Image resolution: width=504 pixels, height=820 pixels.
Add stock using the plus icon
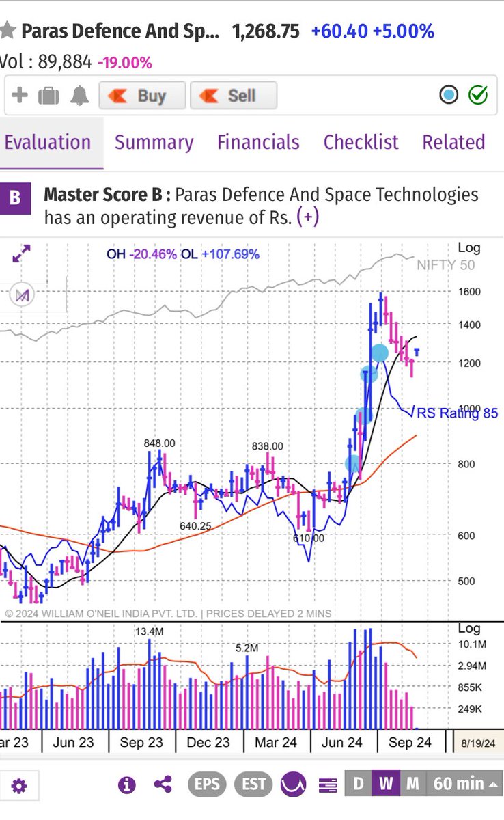[x=20, y=95]
